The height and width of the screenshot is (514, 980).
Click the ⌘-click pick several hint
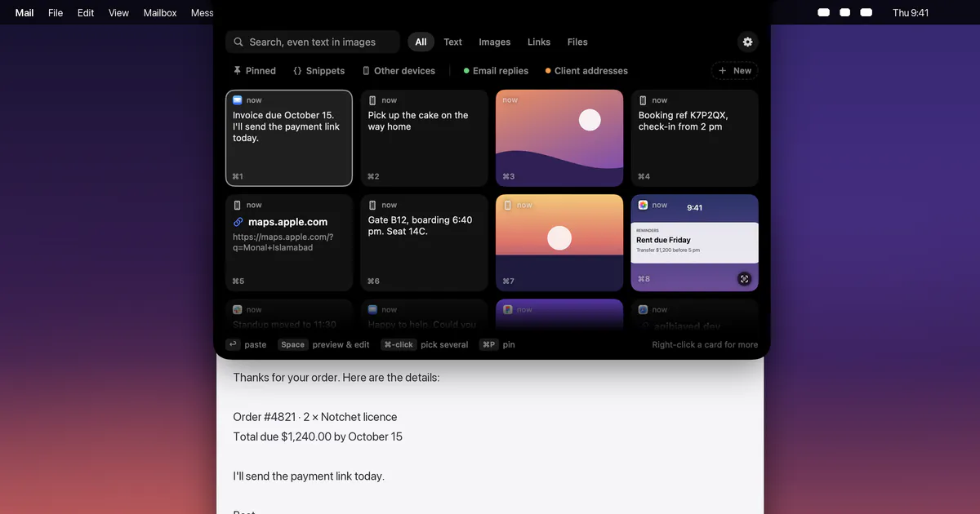coord(425,344)
